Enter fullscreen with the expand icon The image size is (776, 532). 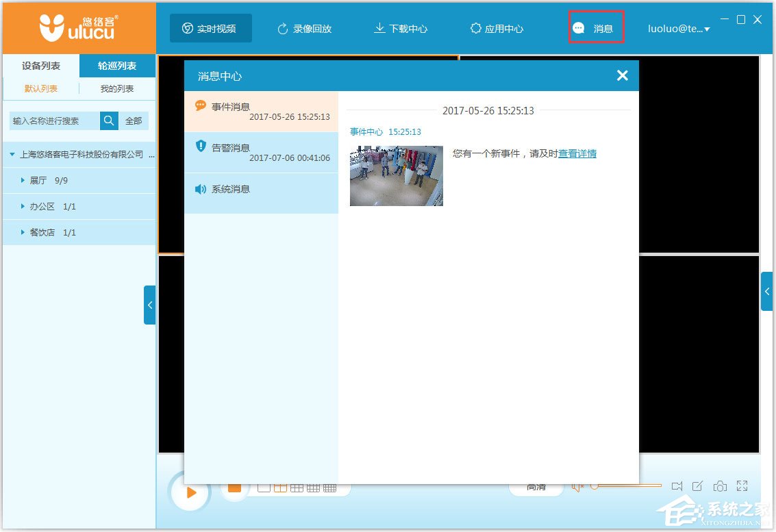[742, 485]
